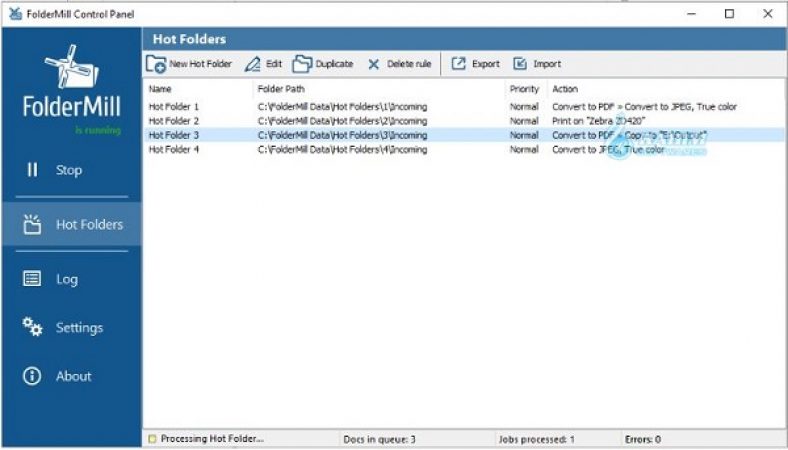The height and width of the screenshot is (450, 788).
Task: Click the FolderMill windmill logo
Action: (x=71, y=66)
